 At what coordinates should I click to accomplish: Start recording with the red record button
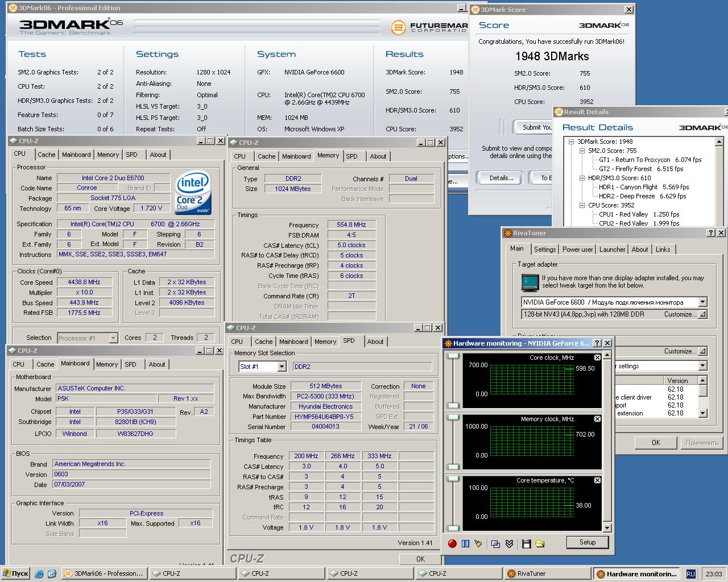pos(452,543)
